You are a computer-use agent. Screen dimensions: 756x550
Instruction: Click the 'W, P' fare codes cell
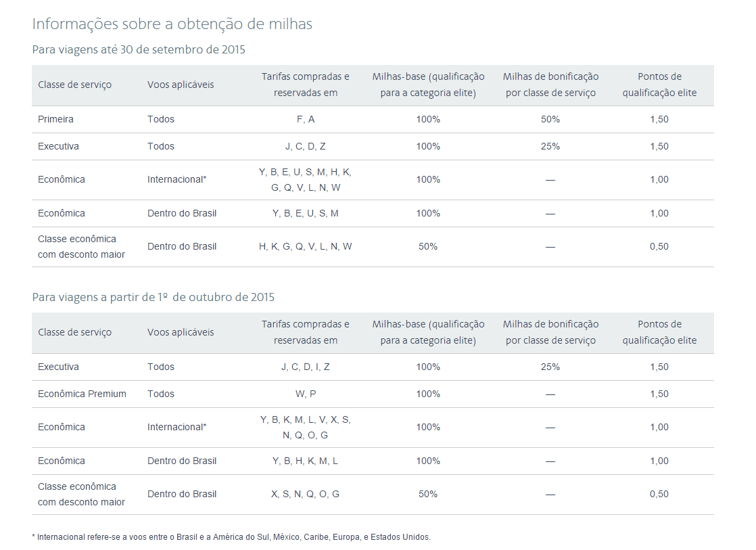(x=306, y=394)
